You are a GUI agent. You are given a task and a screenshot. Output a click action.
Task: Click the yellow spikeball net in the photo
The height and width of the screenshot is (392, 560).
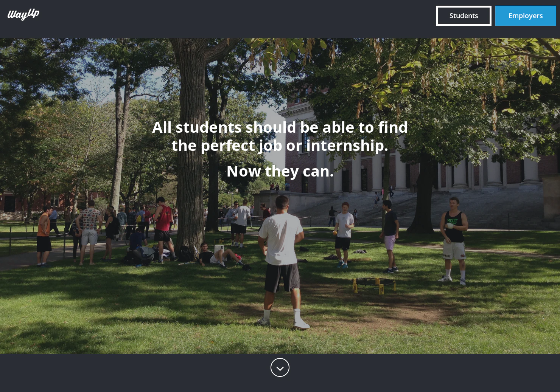click(x=375, y=285)
